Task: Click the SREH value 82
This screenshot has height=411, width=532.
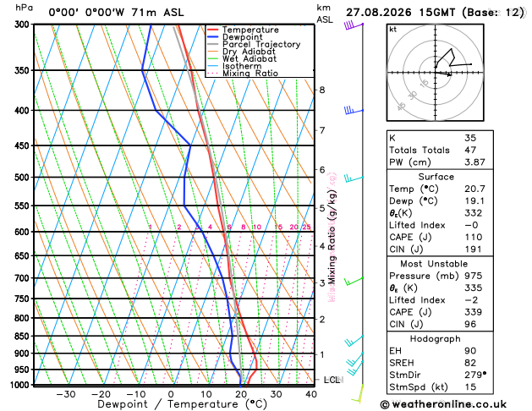Action: [x=470, y=363]
